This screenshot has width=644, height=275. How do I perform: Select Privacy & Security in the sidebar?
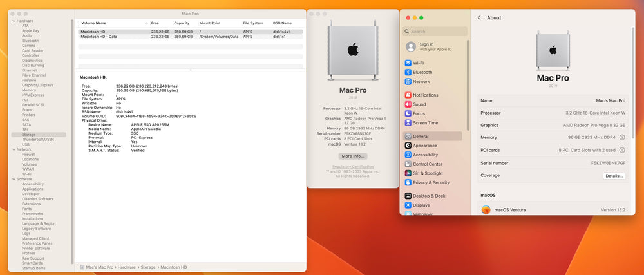tap(431, 182)
